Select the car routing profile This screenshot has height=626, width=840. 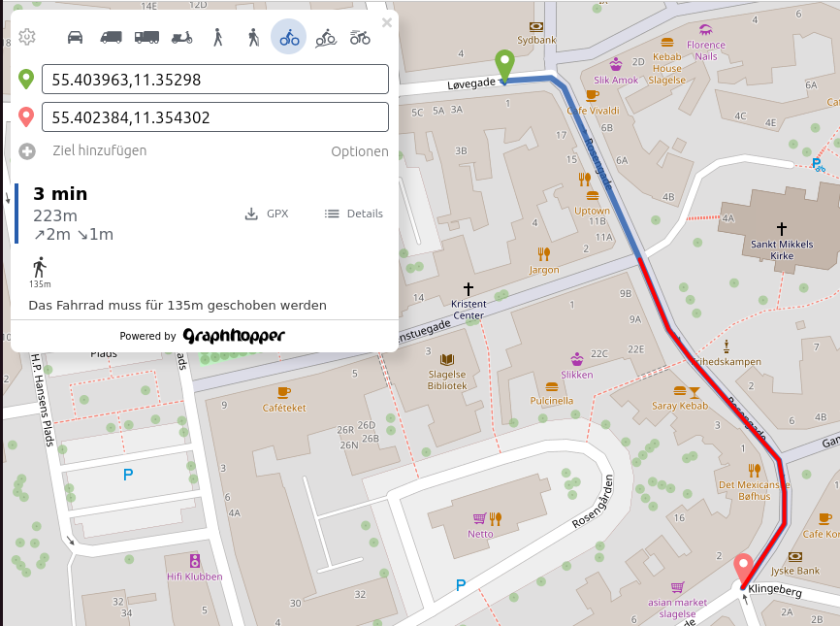coord(77,36)
